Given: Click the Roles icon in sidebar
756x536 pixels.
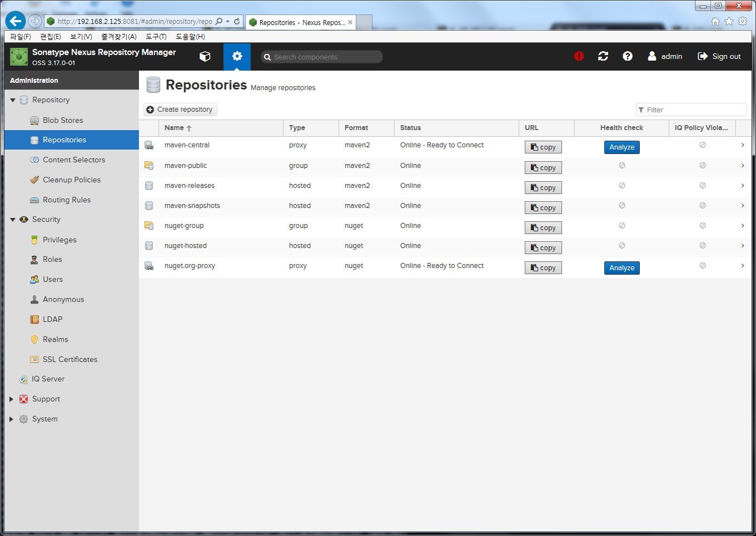Looking at the screenshot, I should click(x=34, y=260).
